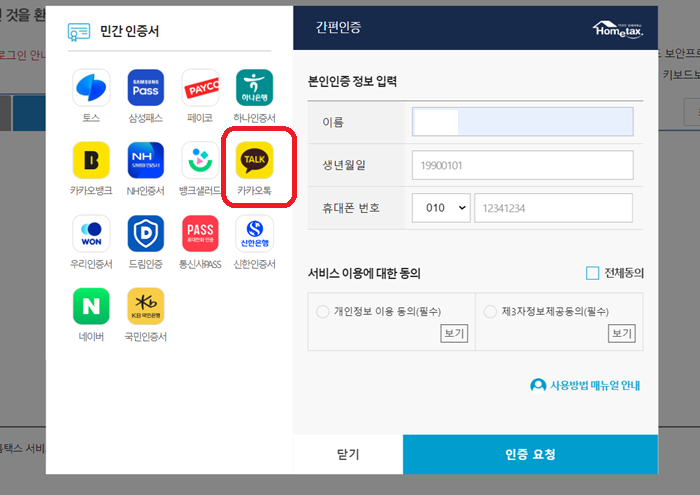Select KakaoBank (카카오뱅크) certificate icon
The height and width of the screenshot is (495, 700).
pos(91,160)
